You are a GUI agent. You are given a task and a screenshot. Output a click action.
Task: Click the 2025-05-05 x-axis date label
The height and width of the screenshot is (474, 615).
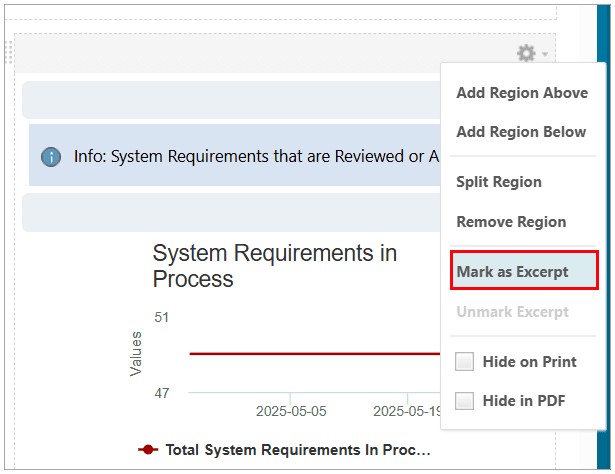coord(290,411)
